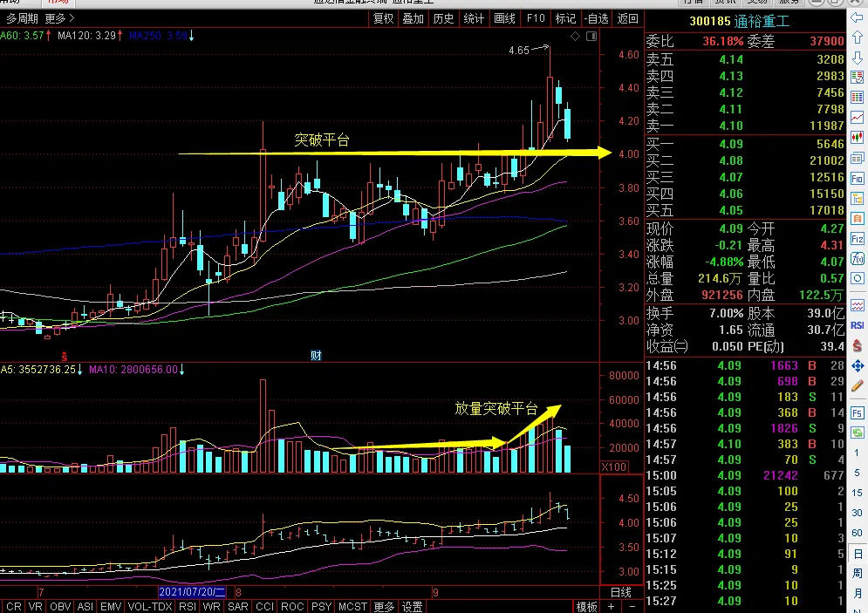868x613 pixels.
Task: Select the OBV indicator tab
Action: [x=60, y=607]
